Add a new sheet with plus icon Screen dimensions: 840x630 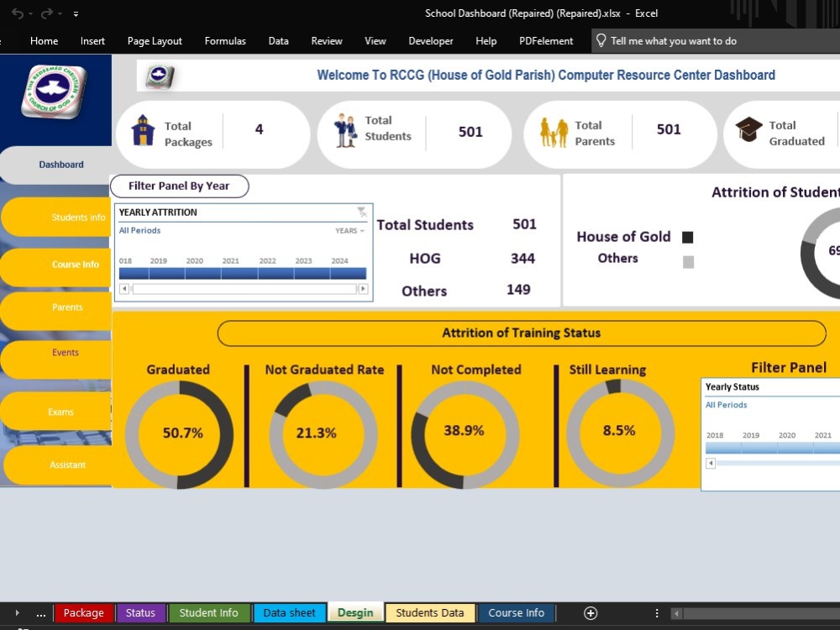click(x=591, y=613)
